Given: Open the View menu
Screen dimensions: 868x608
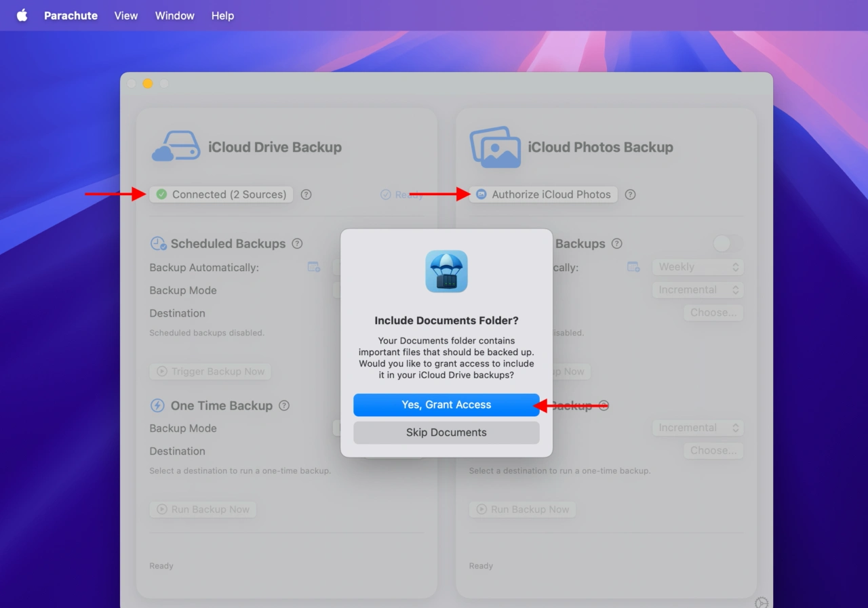Looking at the screenshot, I should pyautogui.click(x=126, y=16).
